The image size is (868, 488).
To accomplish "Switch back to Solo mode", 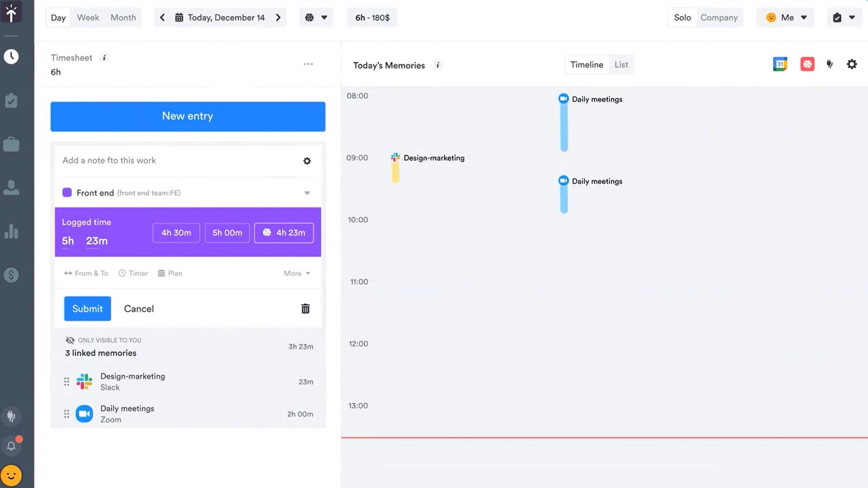I will [682, 17].
